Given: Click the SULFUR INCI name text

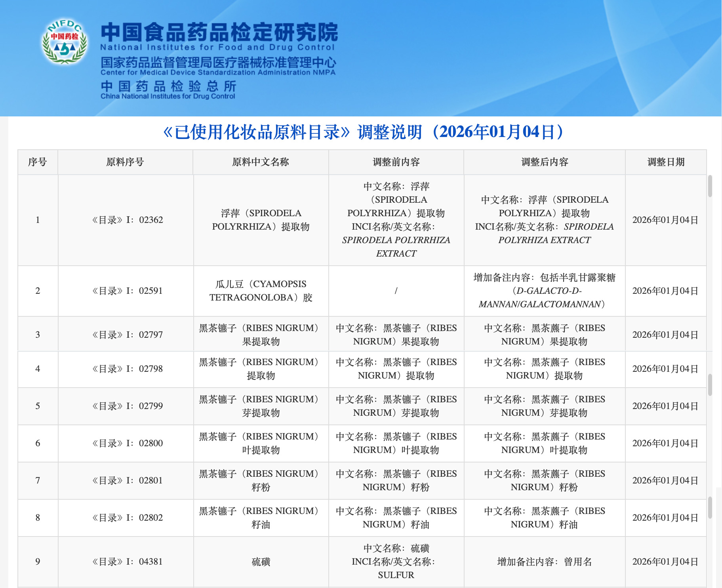Looking at the screenshot, I should point(396,575).
